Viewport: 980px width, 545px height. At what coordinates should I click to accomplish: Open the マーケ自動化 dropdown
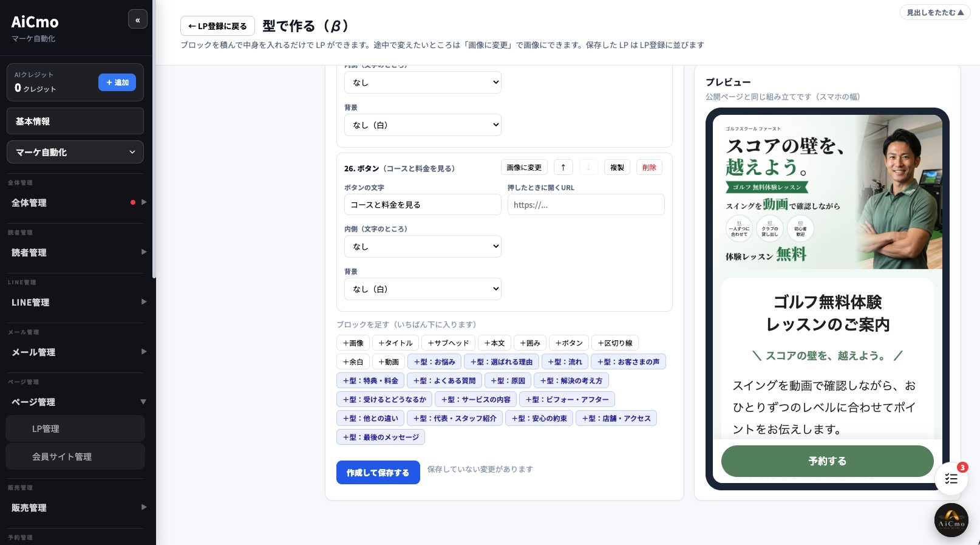(x=75, y=152)
